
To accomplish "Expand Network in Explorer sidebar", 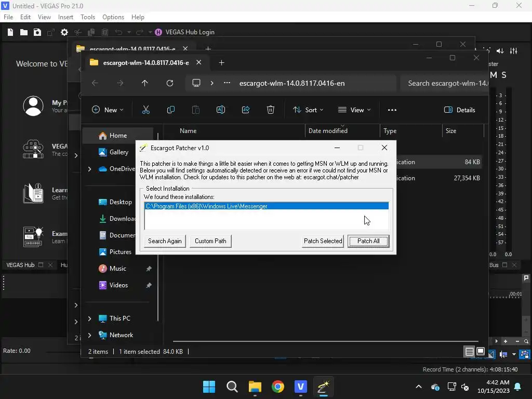I will coord(89,335).
